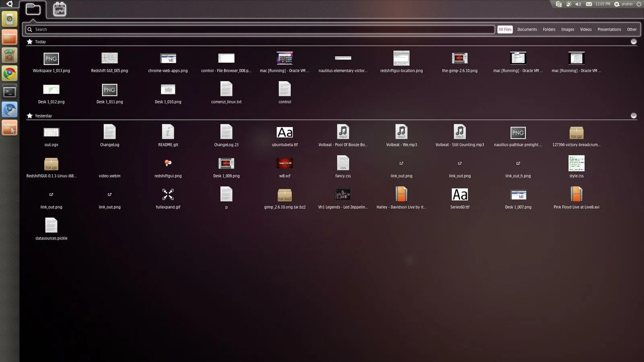644x362 pixels.
Task: Open redshiftgui-location.png
Action: (x=401, y=62)
